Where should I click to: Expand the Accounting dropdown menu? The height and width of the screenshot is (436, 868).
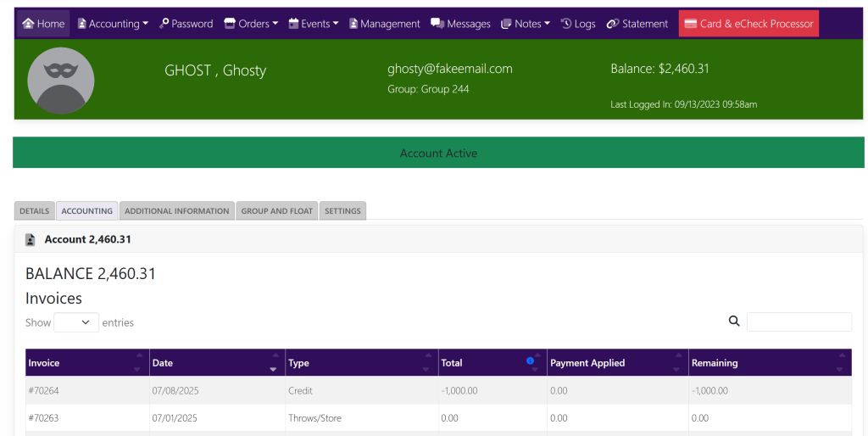coord(113,24)
